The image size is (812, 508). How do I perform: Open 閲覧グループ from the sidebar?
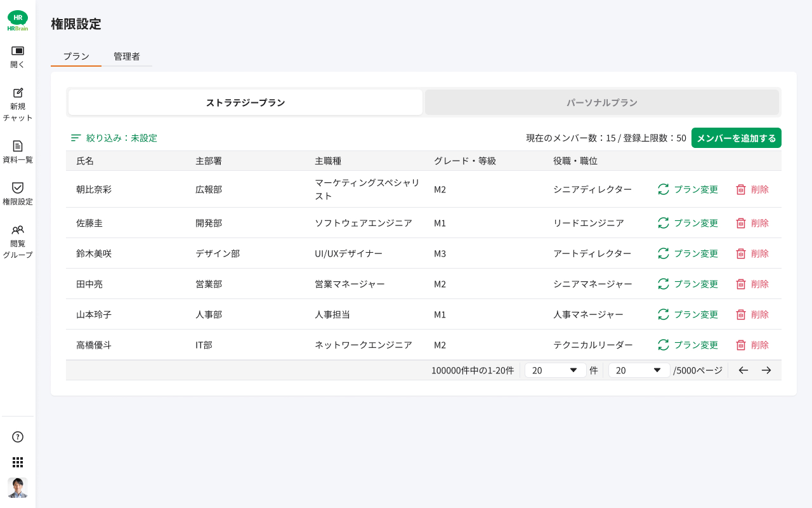coord(18,230)
